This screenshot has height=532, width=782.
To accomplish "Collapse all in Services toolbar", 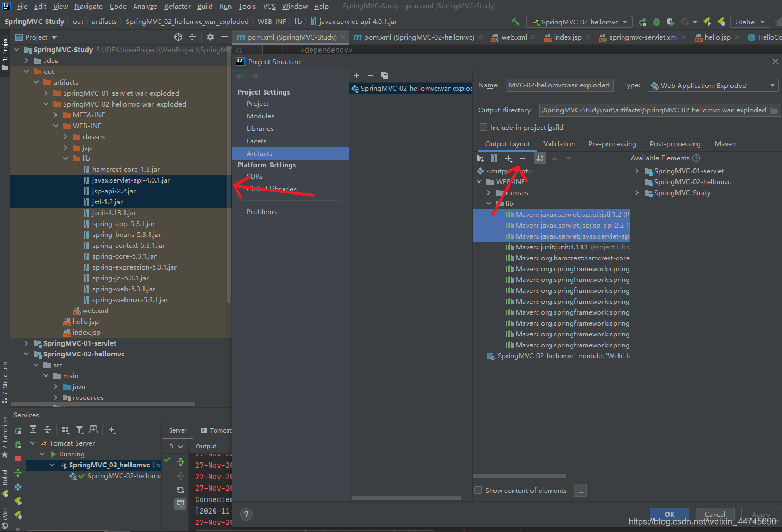I will click(x=47, y=430).
